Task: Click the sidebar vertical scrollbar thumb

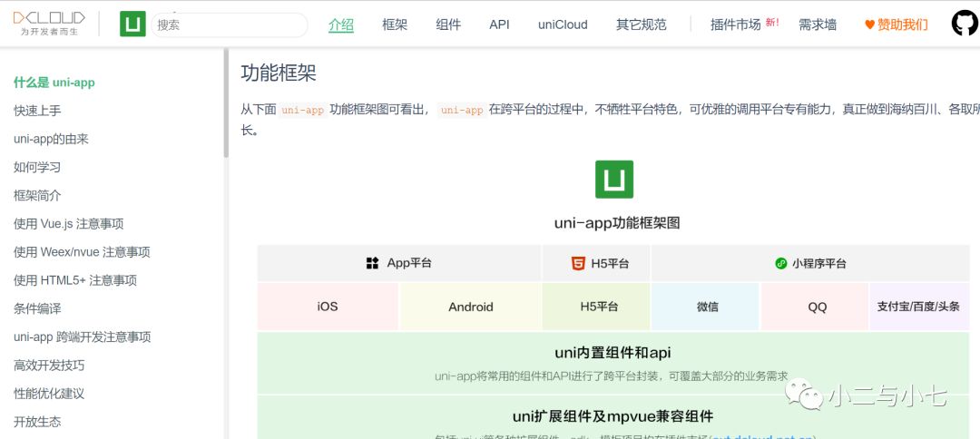Action: [x=226, y=103]
